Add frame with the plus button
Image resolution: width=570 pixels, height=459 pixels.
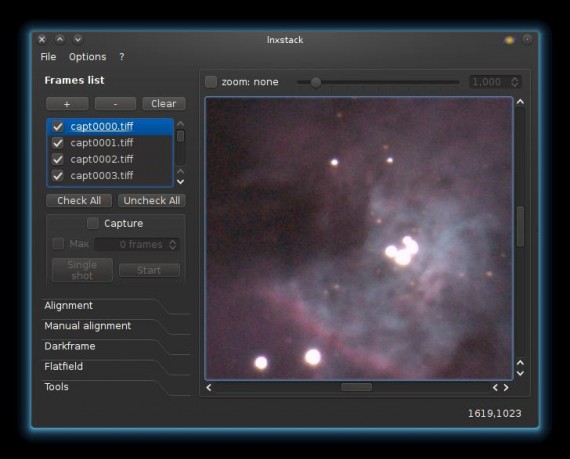point(67,104)
